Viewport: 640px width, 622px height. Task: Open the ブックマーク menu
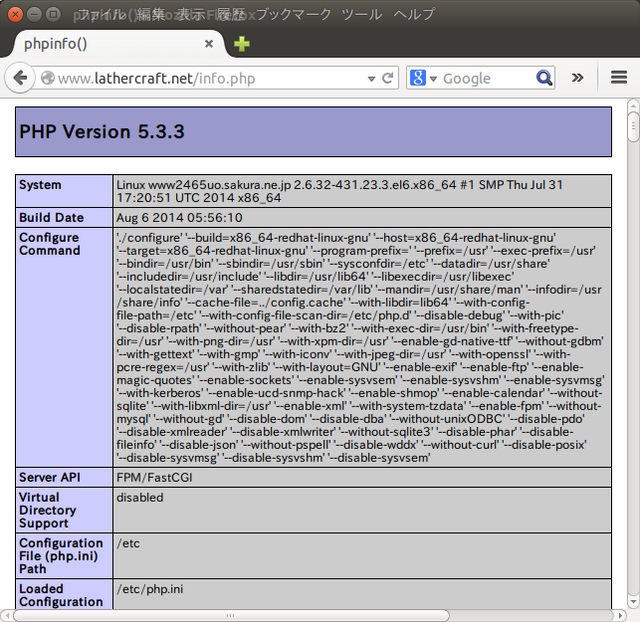point(294,14)
